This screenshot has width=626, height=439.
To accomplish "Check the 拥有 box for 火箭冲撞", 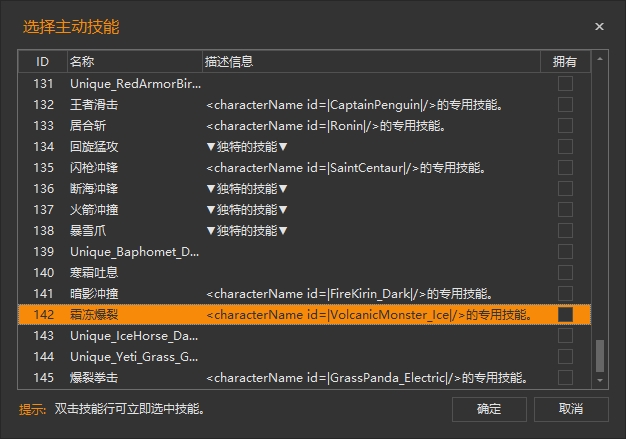I will [565, 210].
